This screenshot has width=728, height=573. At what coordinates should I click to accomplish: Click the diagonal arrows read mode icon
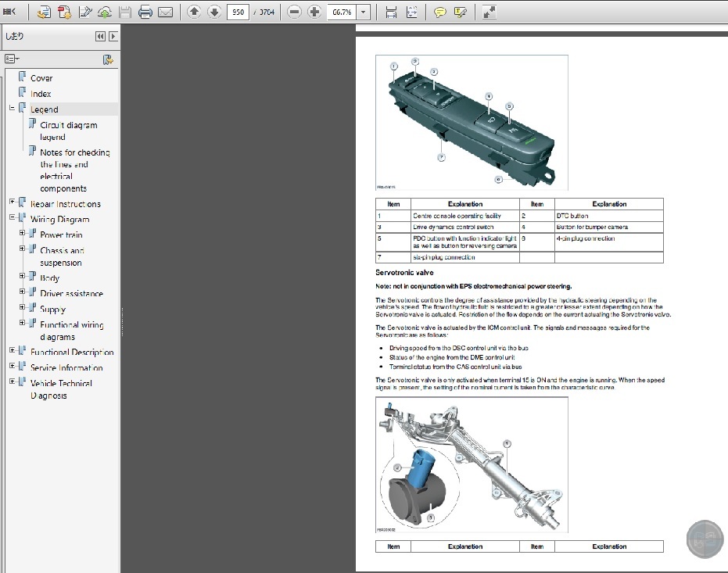coord(489,12)
